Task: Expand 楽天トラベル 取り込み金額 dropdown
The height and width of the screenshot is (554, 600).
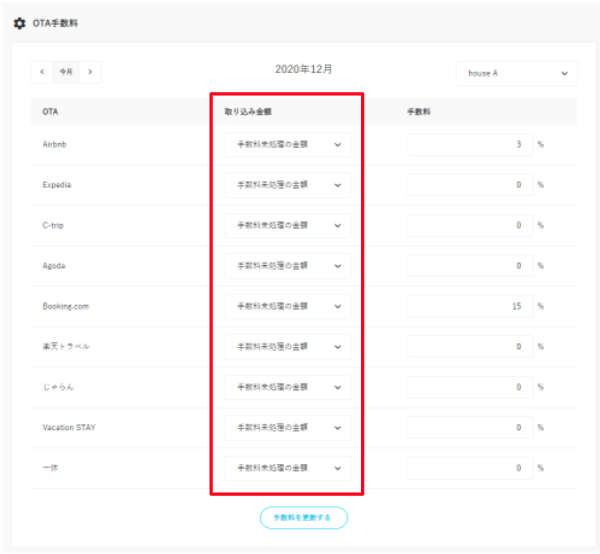Action: [x=287, y=347]
